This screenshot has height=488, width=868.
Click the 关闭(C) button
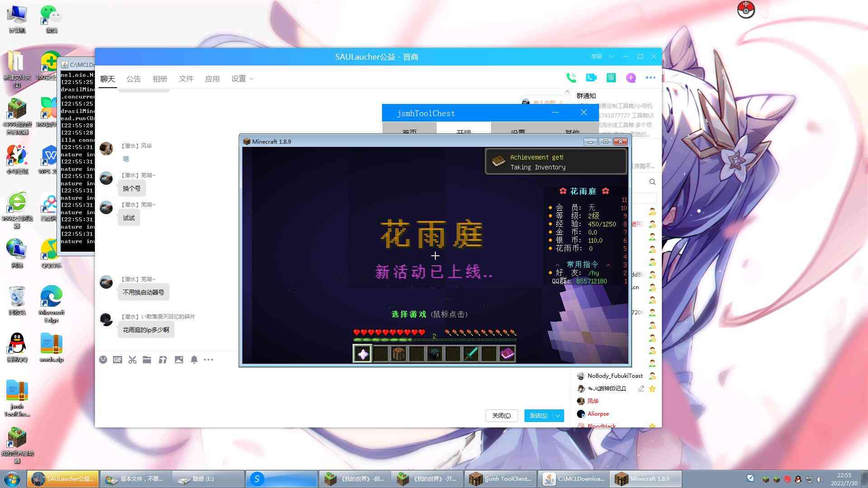(501, 416)
